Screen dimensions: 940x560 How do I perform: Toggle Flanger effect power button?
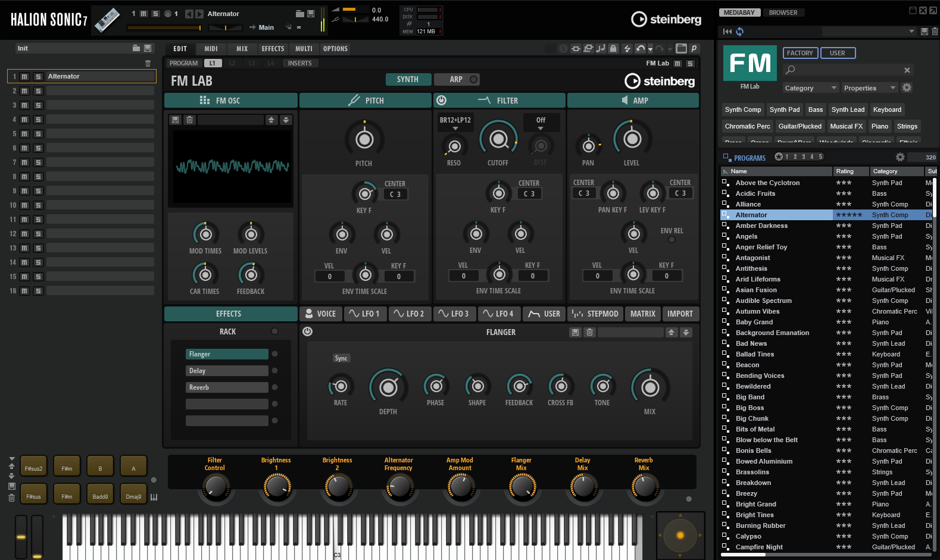point(308,331)
